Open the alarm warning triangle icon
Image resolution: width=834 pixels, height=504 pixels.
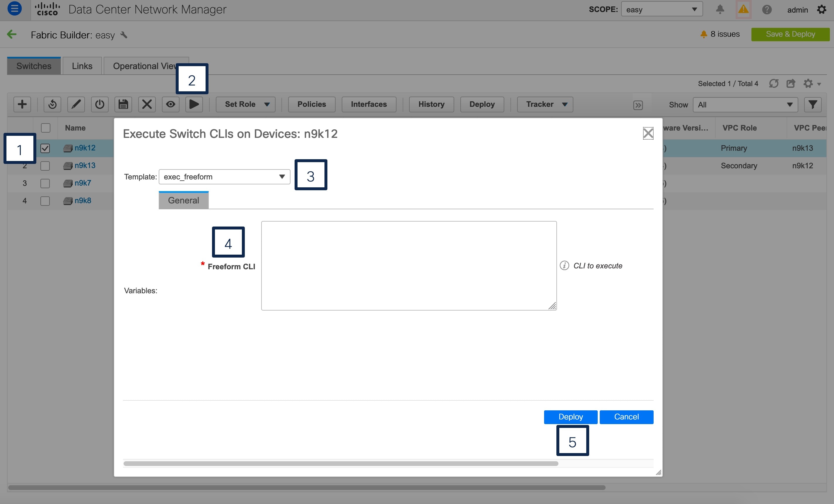pyautogui.click(x=743, y=9)
